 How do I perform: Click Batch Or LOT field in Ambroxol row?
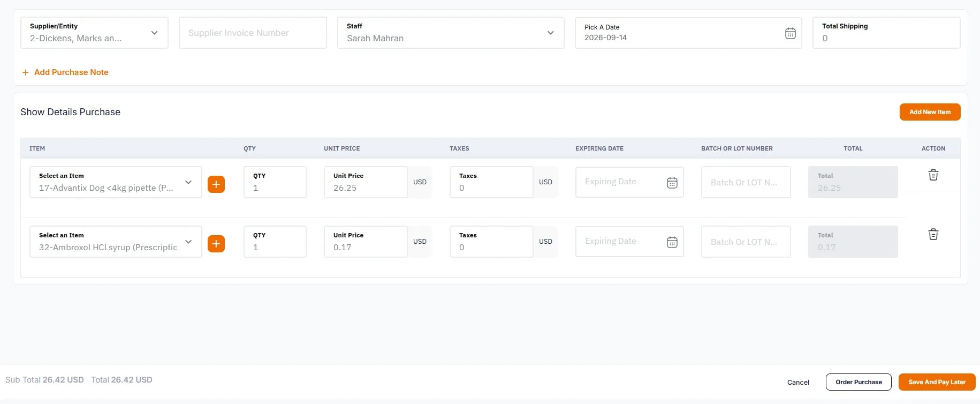tap(746, 242)
